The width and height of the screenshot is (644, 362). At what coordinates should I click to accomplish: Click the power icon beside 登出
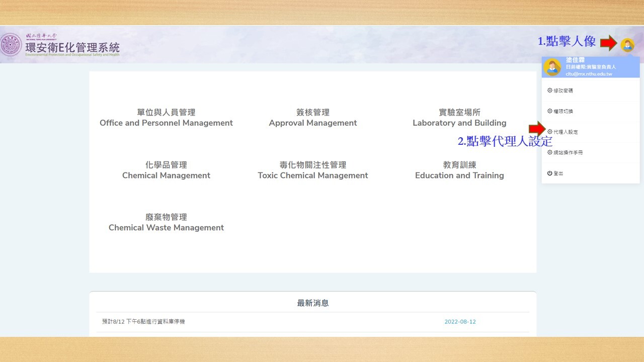549,173
